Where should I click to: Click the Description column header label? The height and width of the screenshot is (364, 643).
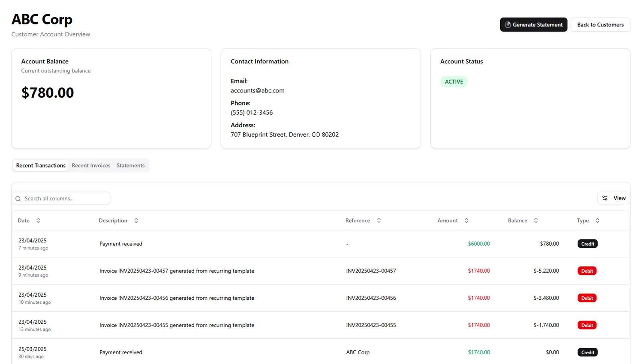[113, 221]
